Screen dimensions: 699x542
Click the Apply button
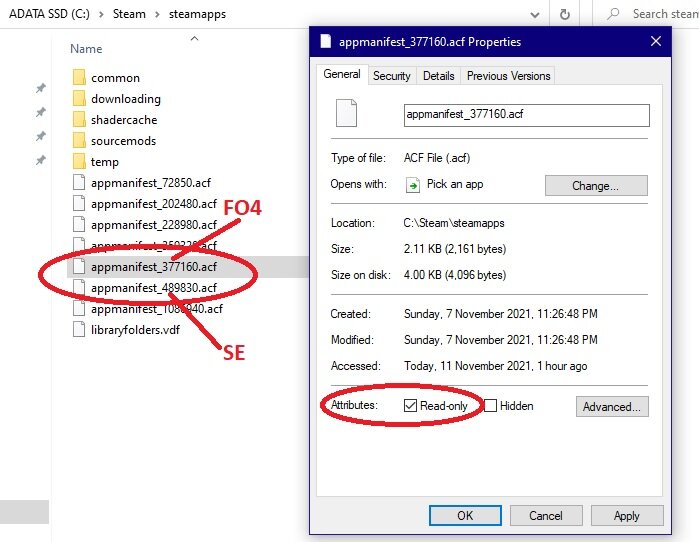(627, 516)
